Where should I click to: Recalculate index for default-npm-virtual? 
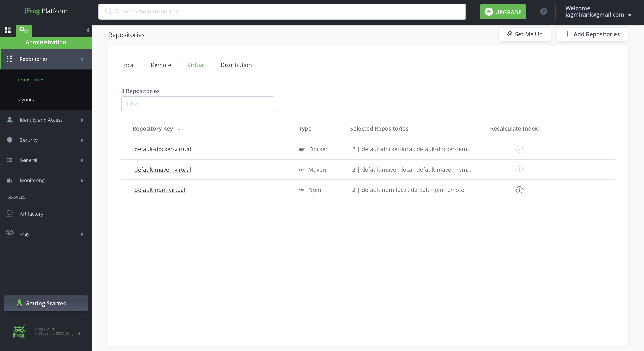(x=520, y=190)
